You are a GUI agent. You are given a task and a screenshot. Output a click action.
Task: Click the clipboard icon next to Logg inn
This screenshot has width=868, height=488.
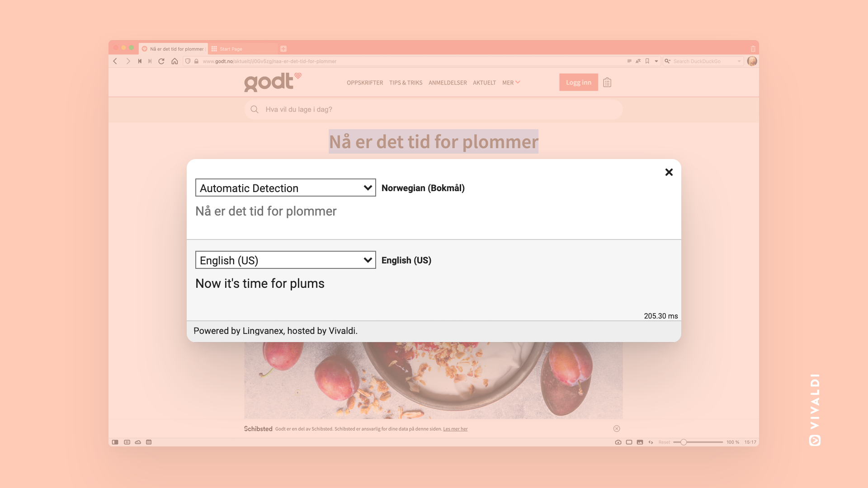point(607,82)
